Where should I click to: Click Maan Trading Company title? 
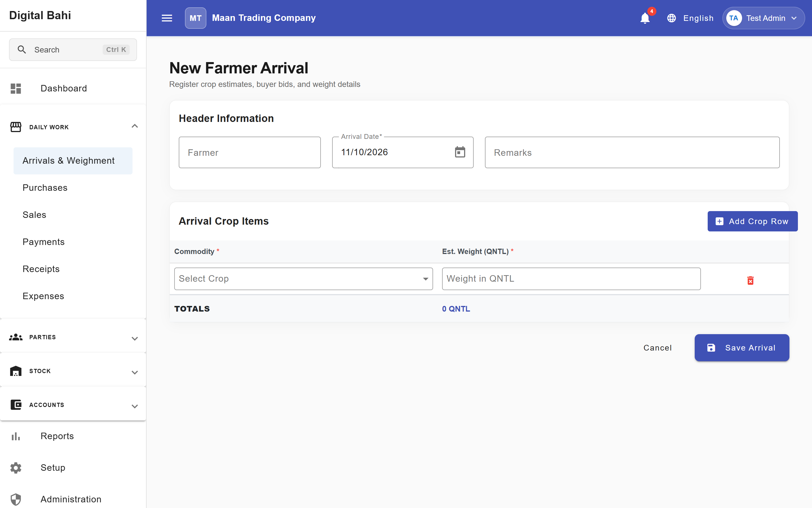pos(264,18)
